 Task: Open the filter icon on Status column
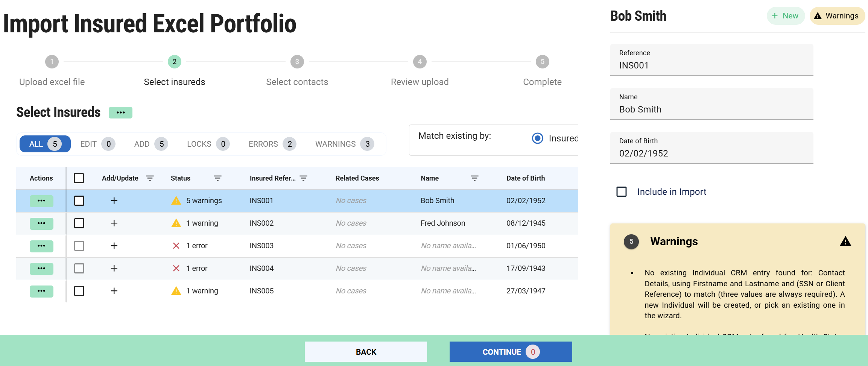217,178
